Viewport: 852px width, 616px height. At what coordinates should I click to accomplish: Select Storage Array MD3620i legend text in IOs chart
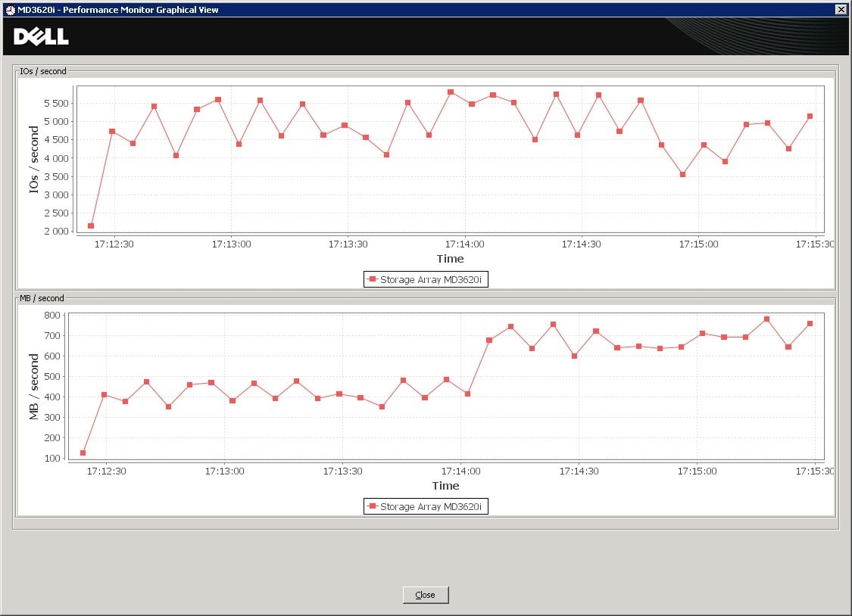(x=431, y=280)
